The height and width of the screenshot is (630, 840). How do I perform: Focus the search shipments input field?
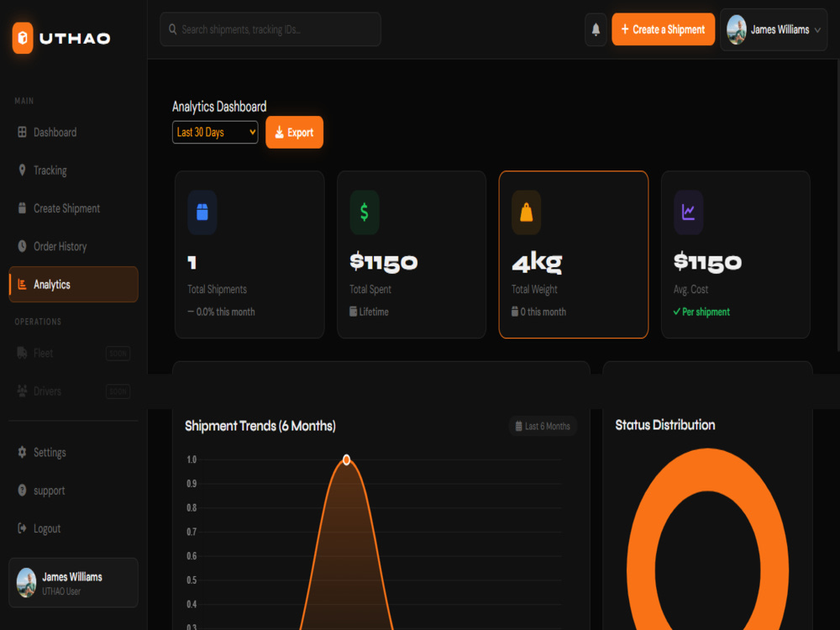click(x=270, y=29)
